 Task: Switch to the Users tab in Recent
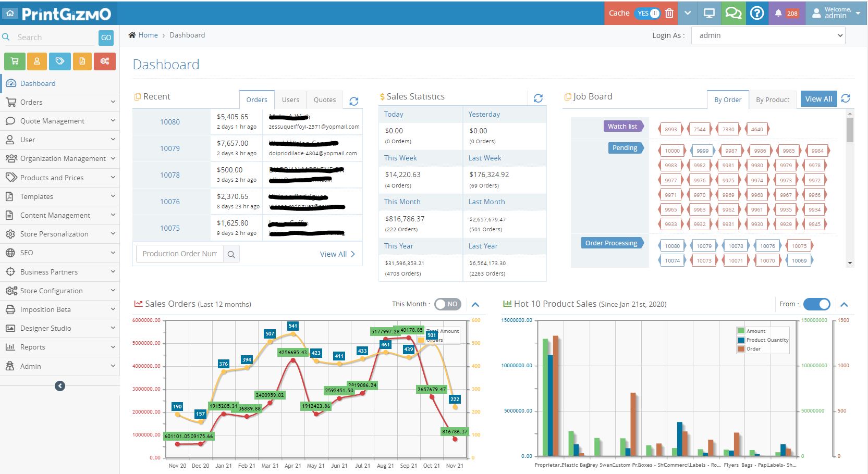click(290, 99)
